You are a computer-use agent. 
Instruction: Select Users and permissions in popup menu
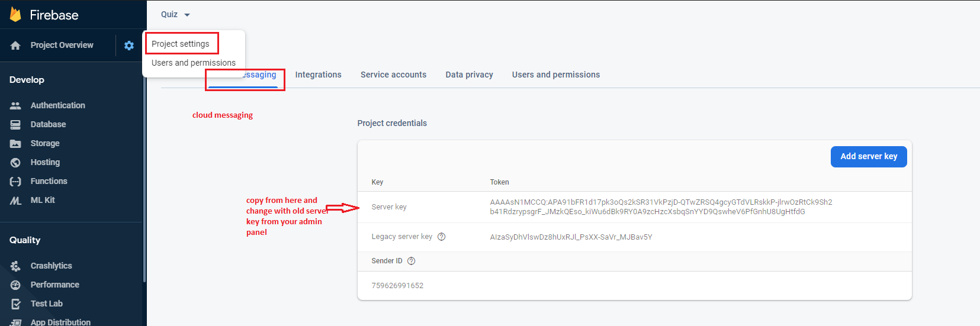(x=194, y=63)
